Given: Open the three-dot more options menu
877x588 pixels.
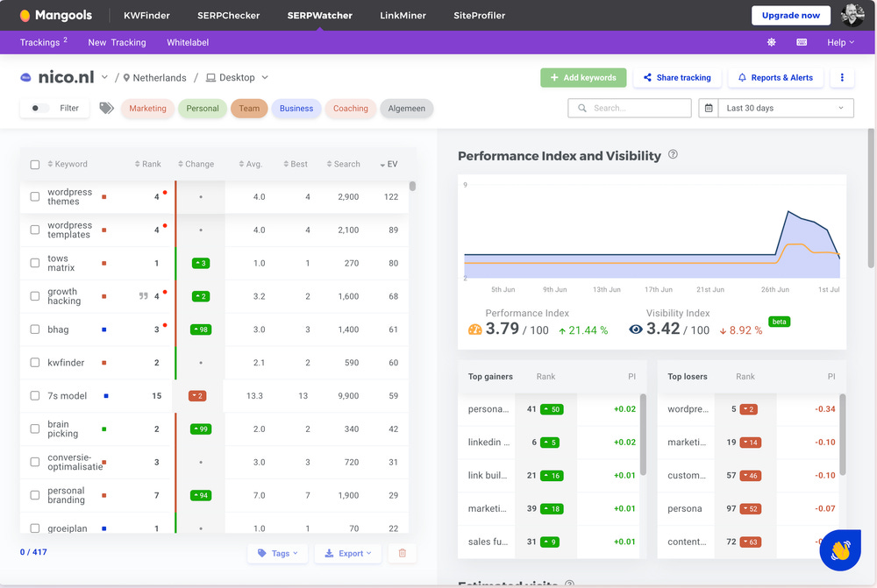Looking at the screenshot, I should click(842, 78).
